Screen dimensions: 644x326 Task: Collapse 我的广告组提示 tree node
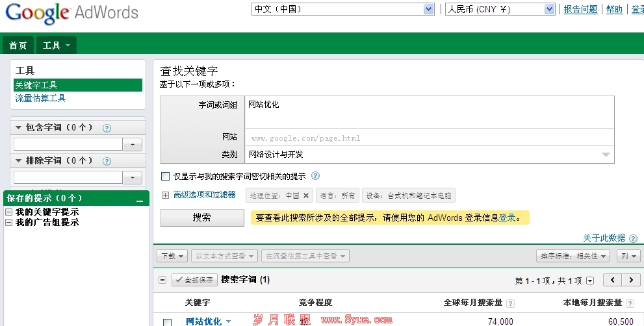coord(8,223)
